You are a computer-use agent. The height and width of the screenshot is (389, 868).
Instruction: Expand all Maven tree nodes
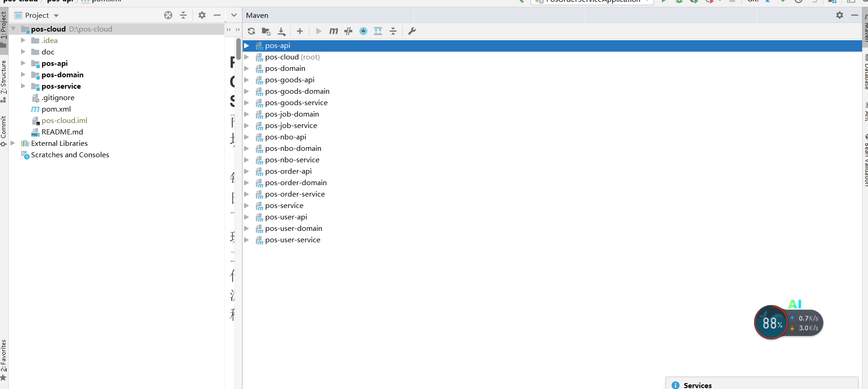coord(378,31)
